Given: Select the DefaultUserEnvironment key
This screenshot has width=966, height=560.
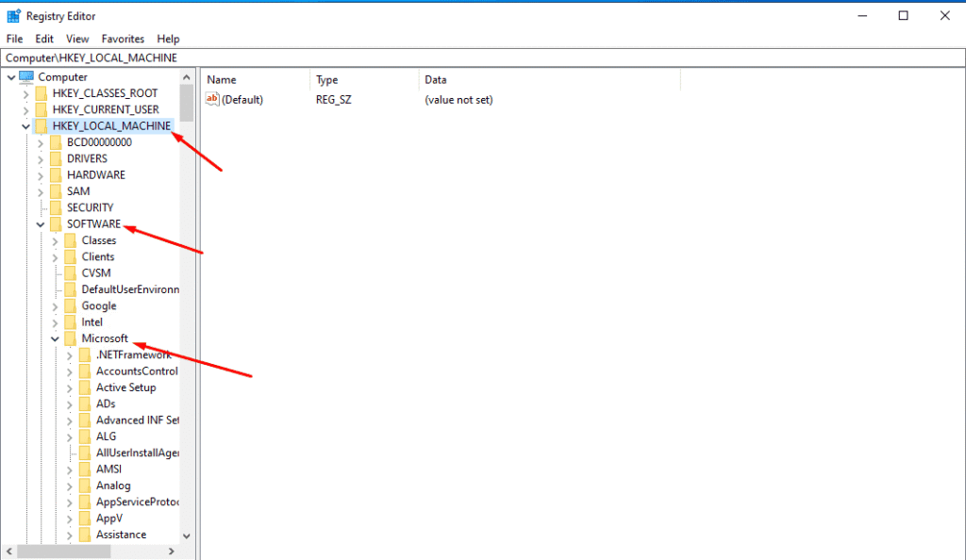Looking at the screenshot, I should click(130, 289).
